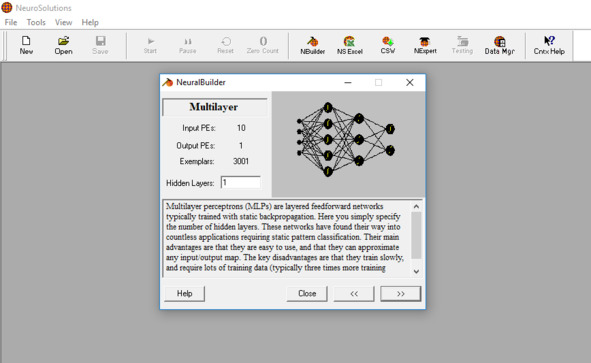Click the Hidden Layers input field
Image resolution: width=591 pixels, height=363 pixels.
(240, 182)
